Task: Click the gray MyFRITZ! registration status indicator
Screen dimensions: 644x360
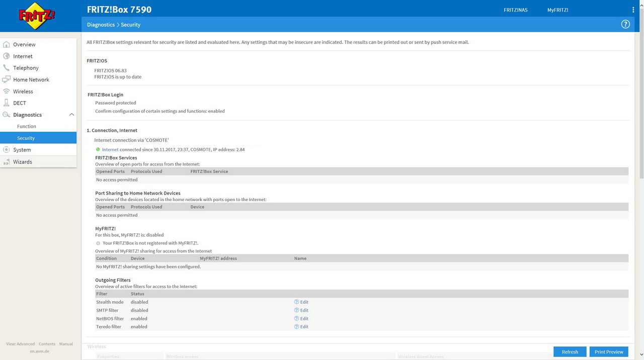Action: [98, 243]
